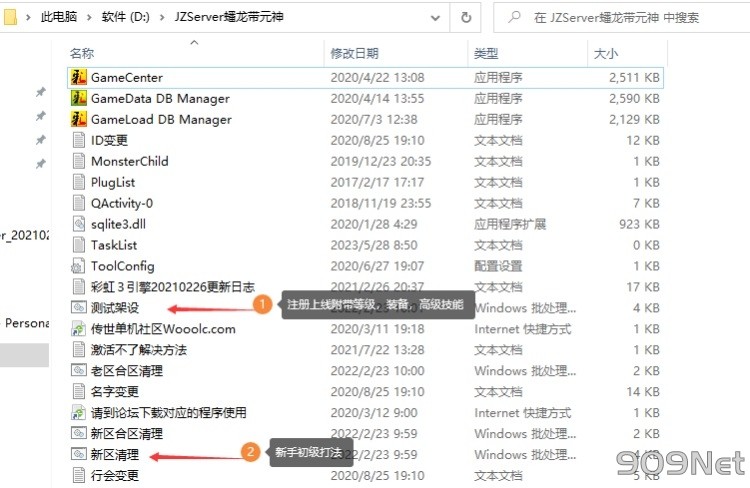Screen dimensions: 750x488
Task: Open the GameCenter application icon
Action: point(79,77)
